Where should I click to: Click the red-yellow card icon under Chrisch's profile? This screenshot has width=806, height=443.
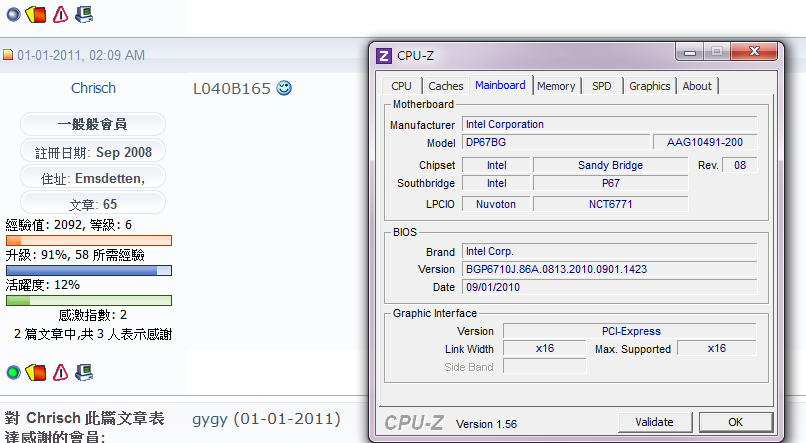[36, 372]
